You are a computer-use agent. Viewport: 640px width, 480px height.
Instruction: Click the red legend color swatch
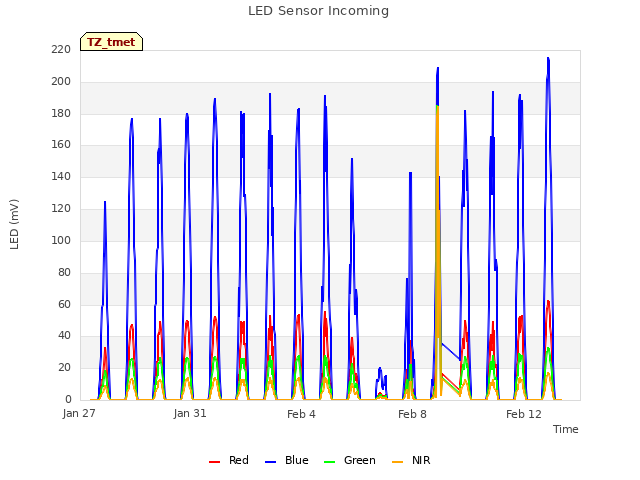(214, 462)
